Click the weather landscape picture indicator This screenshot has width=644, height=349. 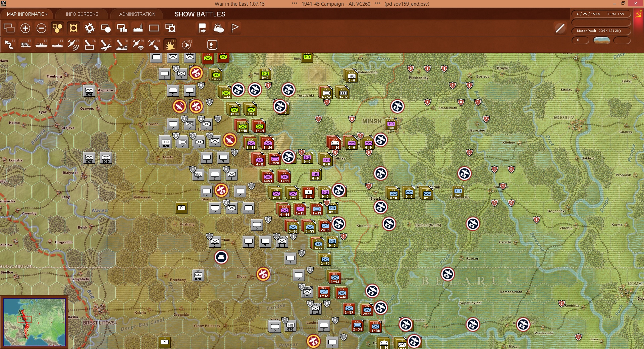coord(602,41)
